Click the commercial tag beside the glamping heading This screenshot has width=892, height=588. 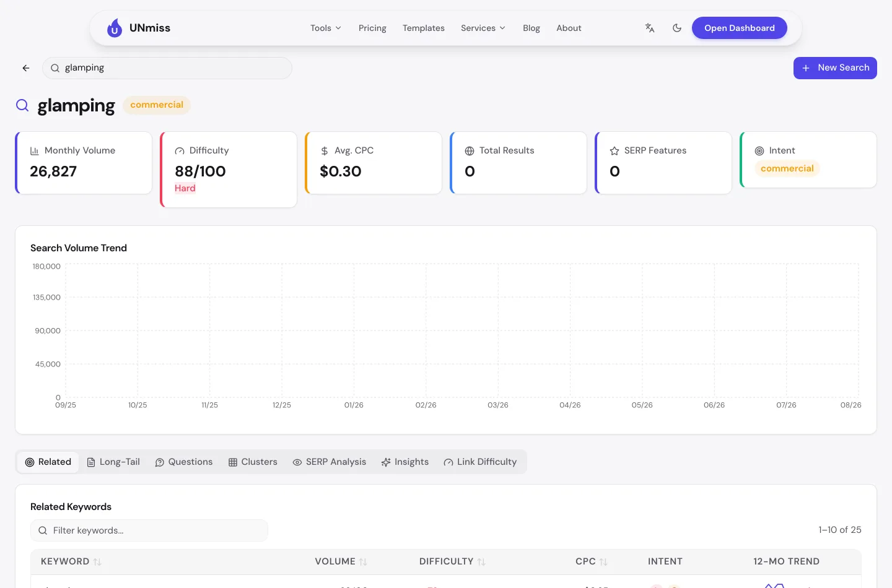click(x=157, y=105)
